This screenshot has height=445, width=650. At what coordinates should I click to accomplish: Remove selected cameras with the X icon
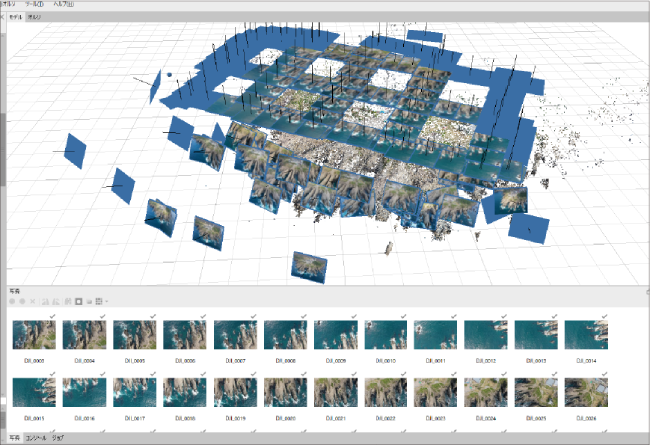[x=32, y=301]
